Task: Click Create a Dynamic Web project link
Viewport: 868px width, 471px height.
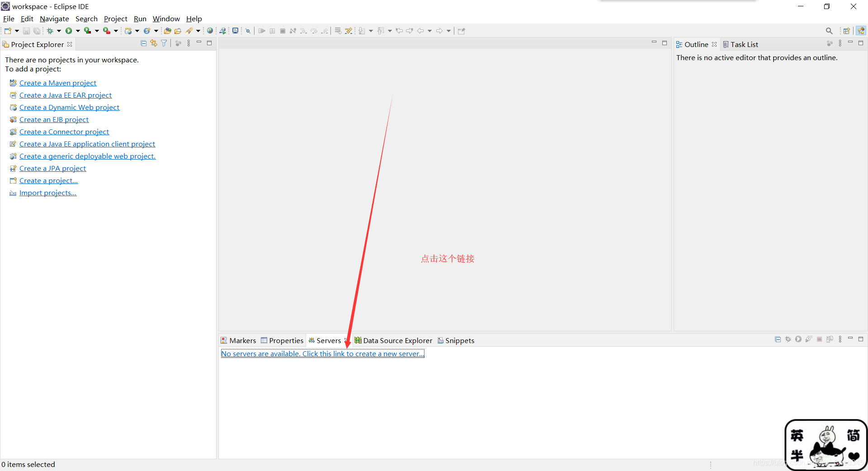Action: [x=70, y=107]
